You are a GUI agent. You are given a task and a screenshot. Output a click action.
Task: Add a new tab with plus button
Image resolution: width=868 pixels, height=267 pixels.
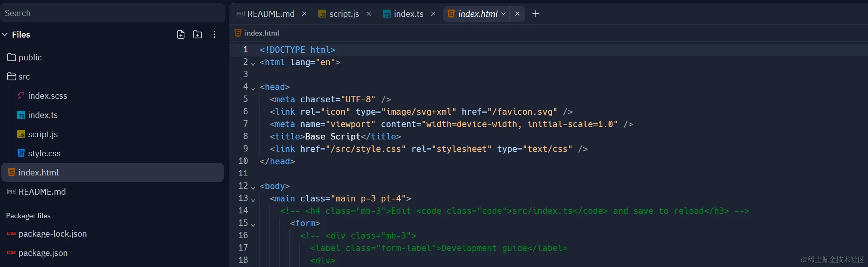[536, 14]
